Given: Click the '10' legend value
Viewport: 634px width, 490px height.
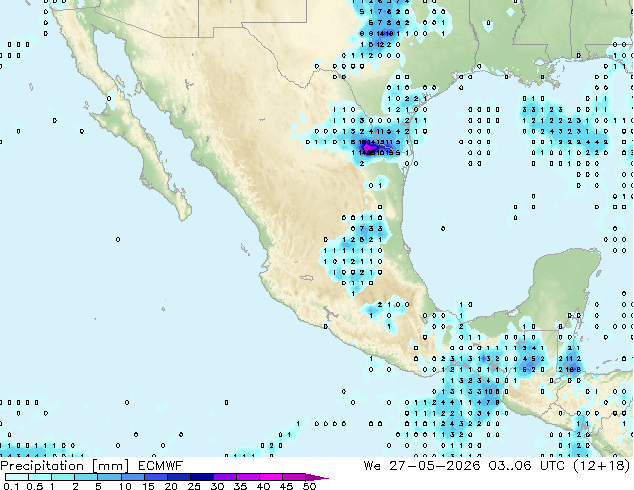Looking at the screenshot, I should pyautogui.click(x=125, y=486).
